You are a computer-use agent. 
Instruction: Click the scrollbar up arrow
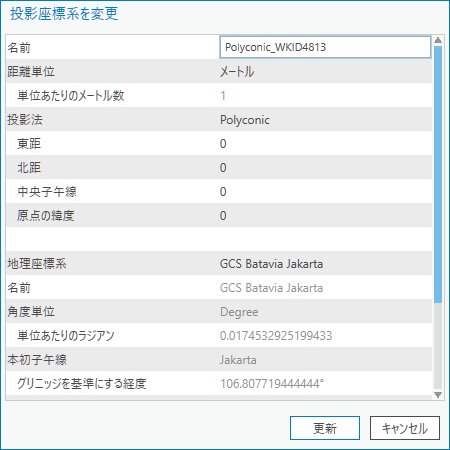tap(438, 40)
